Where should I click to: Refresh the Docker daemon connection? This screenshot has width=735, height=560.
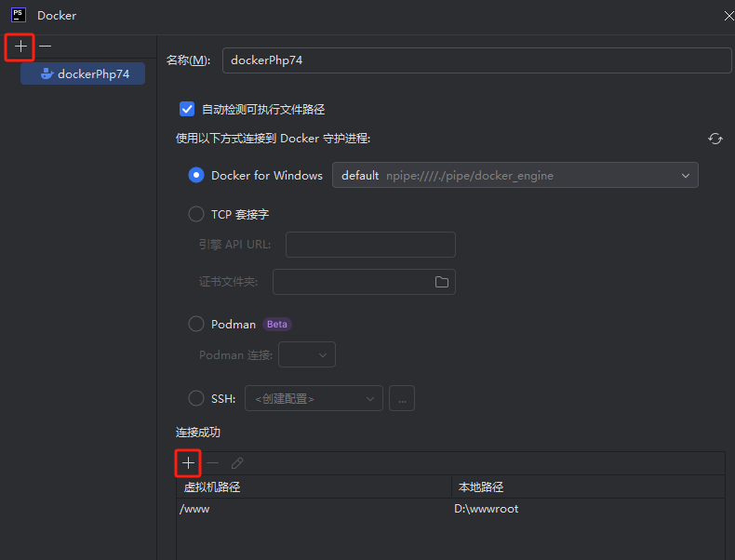pyautogui.click(x=715, y=139)
